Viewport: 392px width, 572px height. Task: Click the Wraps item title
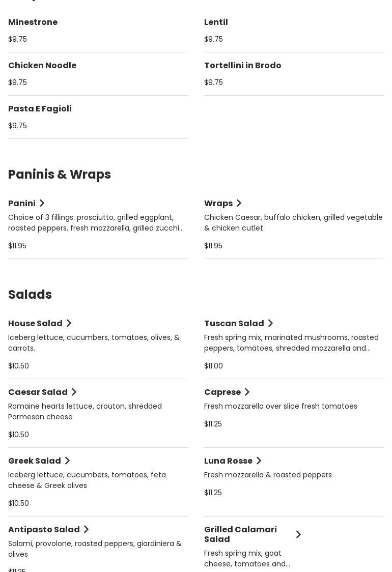click(x=218, y=204)
